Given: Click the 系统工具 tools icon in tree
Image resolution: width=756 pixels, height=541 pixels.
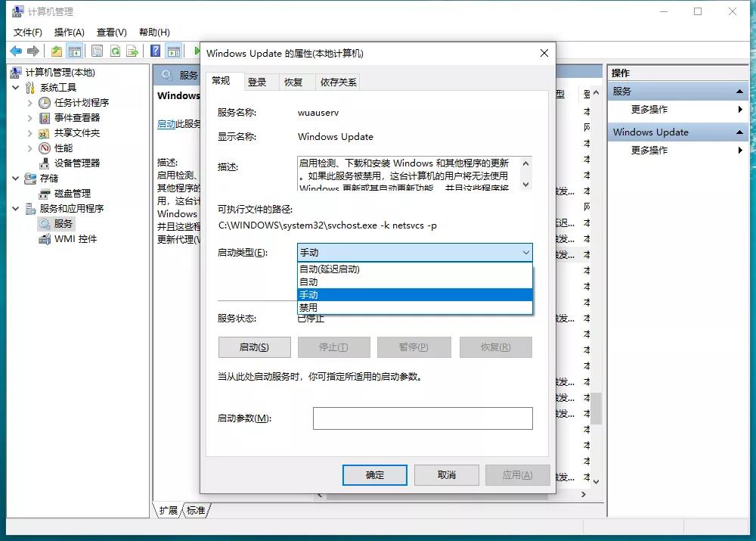Looking at the screenshot, I should pyautogui.click(x=30, y=87).
